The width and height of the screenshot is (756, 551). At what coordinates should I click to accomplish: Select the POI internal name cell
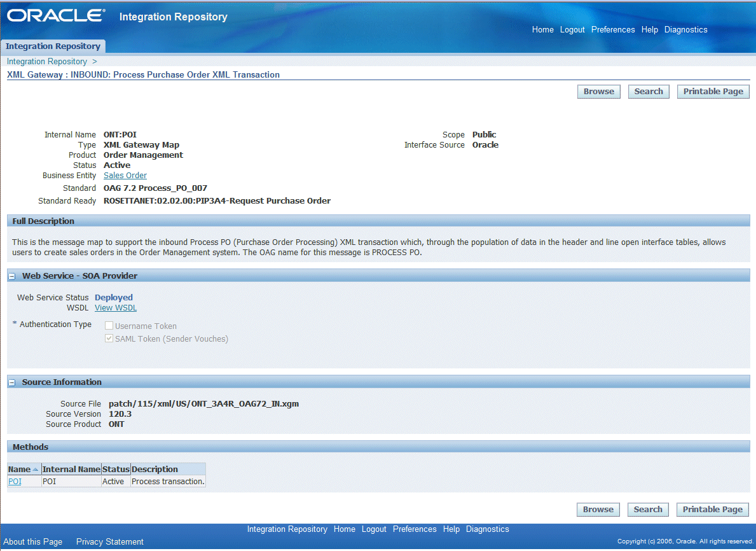point(71,482)
